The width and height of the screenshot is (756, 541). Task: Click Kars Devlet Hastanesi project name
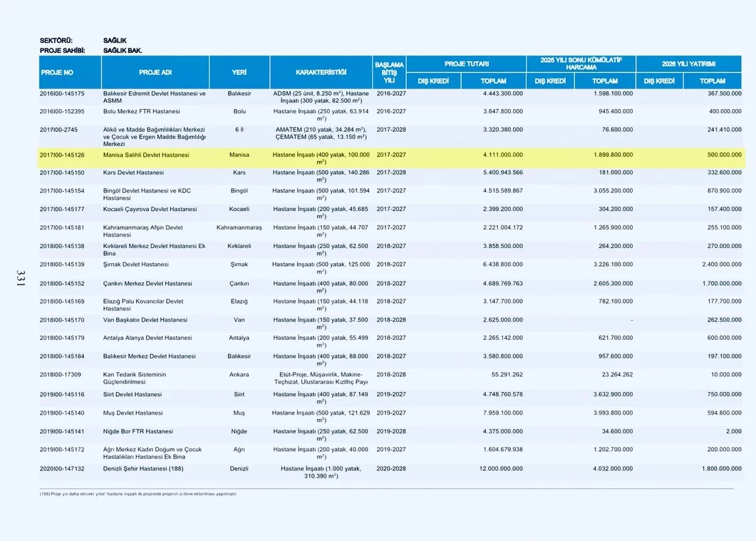click(133, 172)
